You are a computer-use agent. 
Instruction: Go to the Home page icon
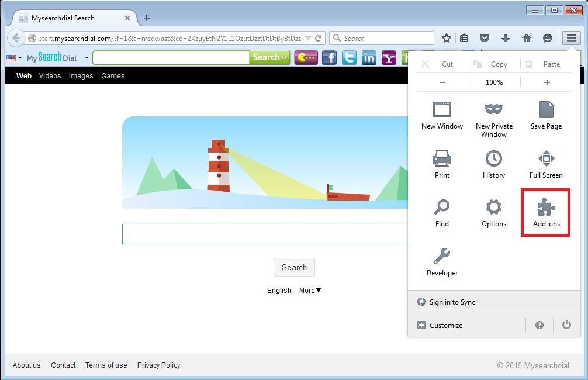[x=527, y=38]
